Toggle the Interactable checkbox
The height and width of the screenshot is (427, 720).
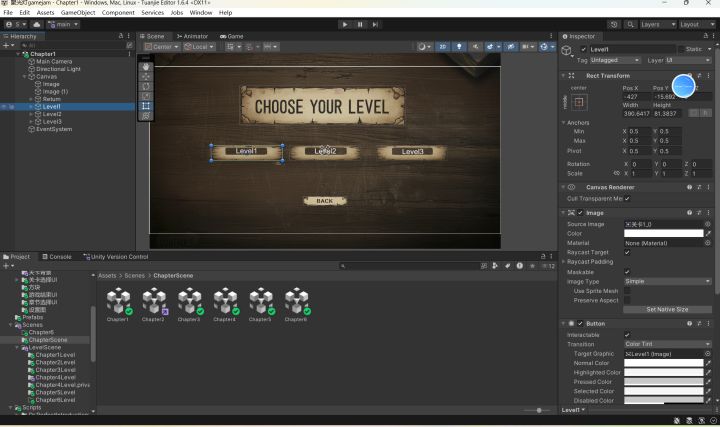coord(627,334)
